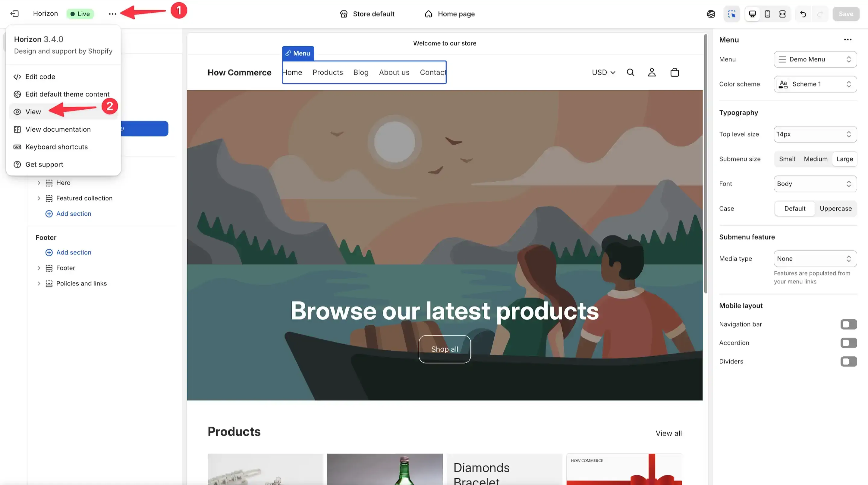Viewport: 868px width, 485px height.
Task: Expand the Policies and links row
Action: pos(39,283)
